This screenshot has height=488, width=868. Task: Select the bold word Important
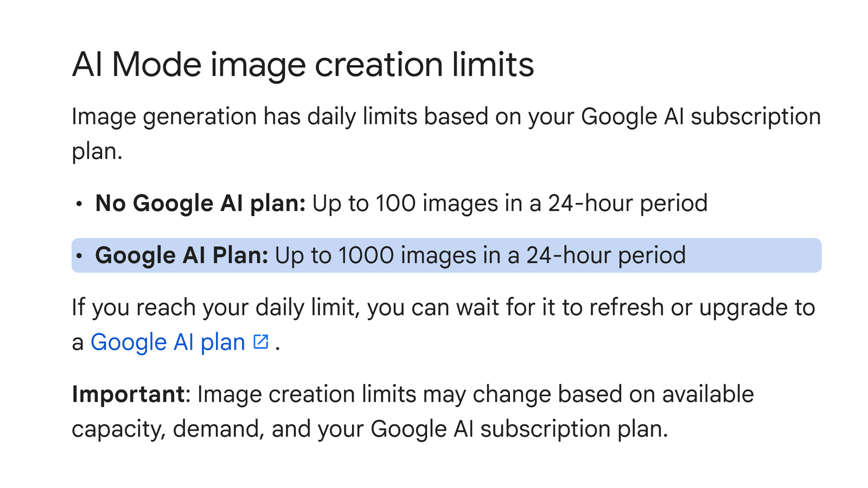point(129,395)
